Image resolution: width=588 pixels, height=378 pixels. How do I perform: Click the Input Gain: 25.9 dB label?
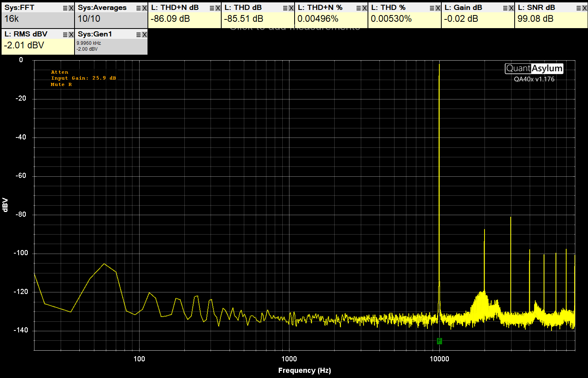point(84,78)
